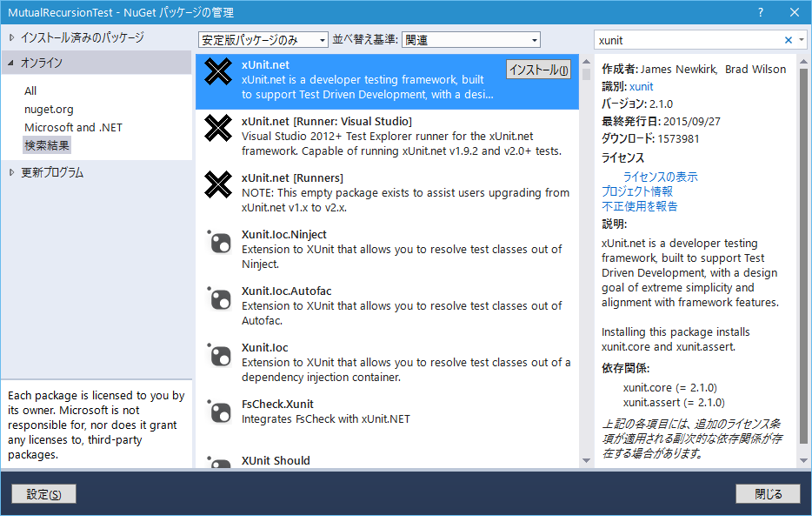This screenshot has height=522, width=812.
Task: Close the NuGet dialog window
Action: [x=795, y=12]
